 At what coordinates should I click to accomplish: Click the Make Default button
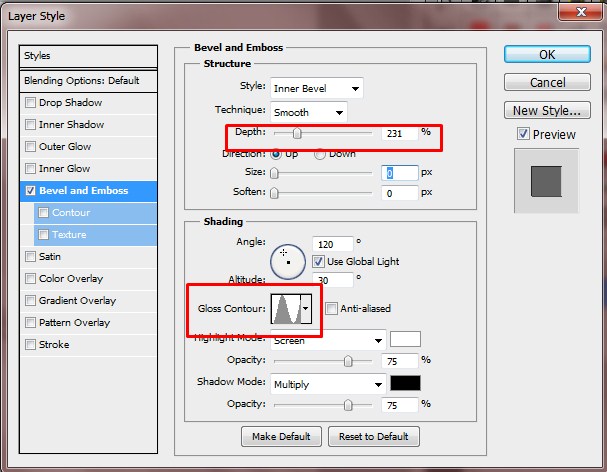tap(281, 437)
